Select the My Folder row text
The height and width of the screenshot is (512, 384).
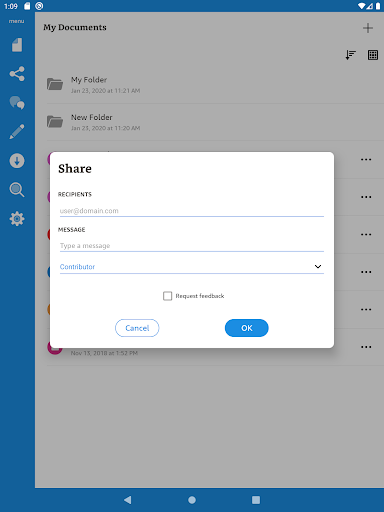[x=89, y=80]
